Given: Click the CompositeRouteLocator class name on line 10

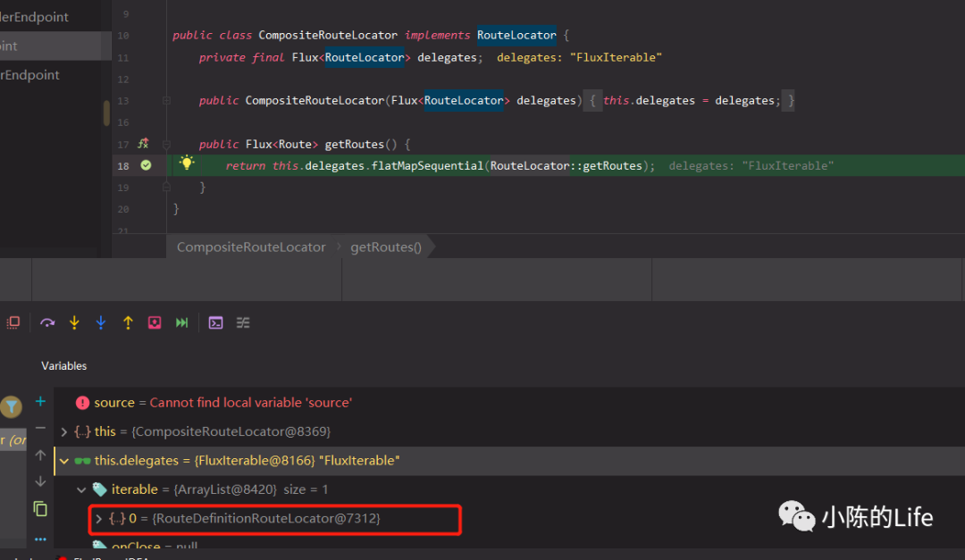Looking at the screenshot, I should point(328,35).
